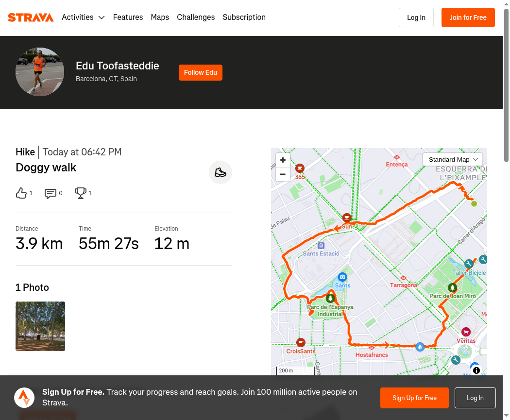510x420 pixels.
Task: Click the '1 Photo' heading
Action: coord(32,288)
